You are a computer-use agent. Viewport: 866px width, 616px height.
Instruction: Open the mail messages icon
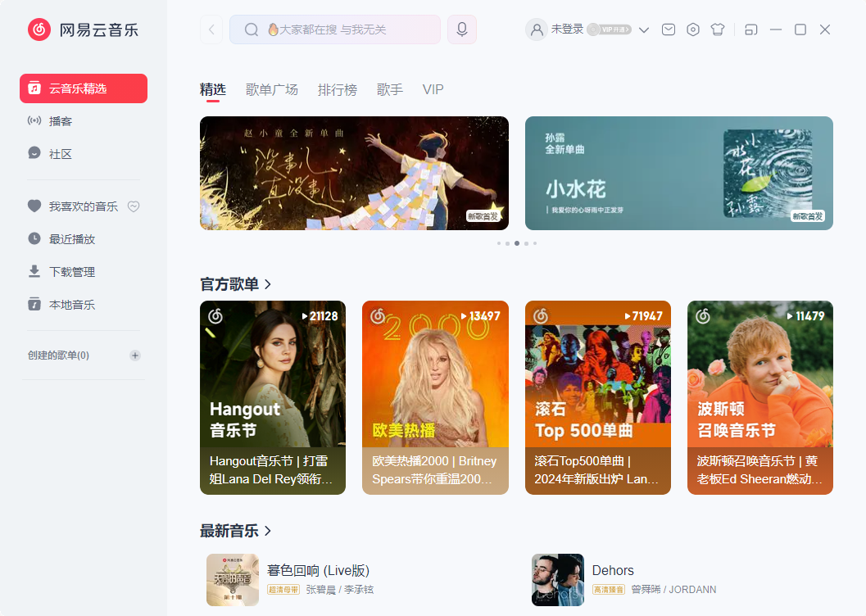coord(669,29)
